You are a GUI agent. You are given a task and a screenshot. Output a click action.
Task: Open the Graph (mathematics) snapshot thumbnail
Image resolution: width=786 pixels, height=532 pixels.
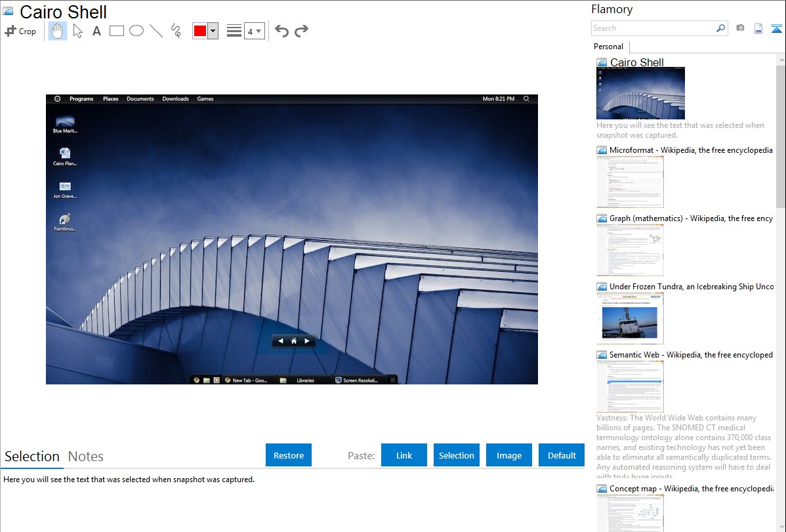point(630,250)
